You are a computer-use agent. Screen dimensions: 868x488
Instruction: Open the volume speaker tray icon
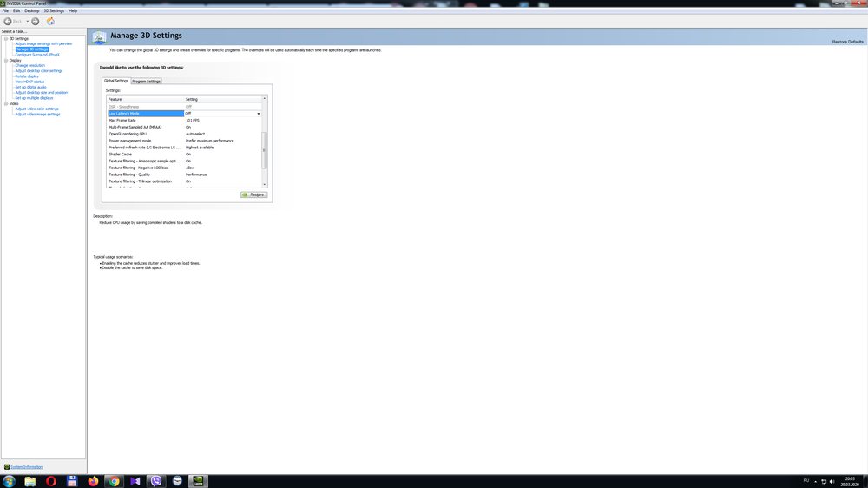coord(832,481)
